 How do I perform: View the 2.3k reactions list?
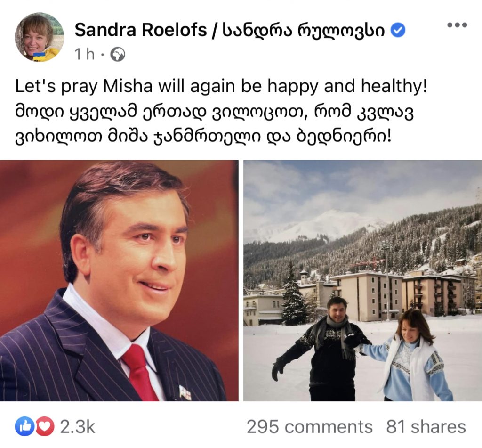[78, 427]
